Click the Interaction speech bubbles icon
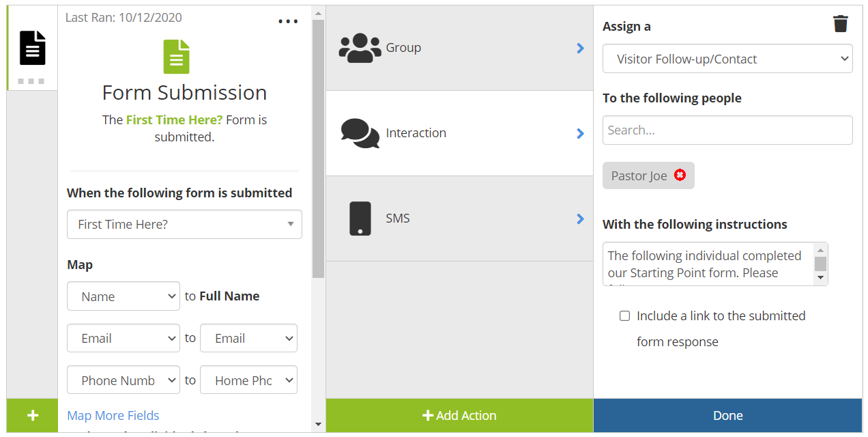 360,133
